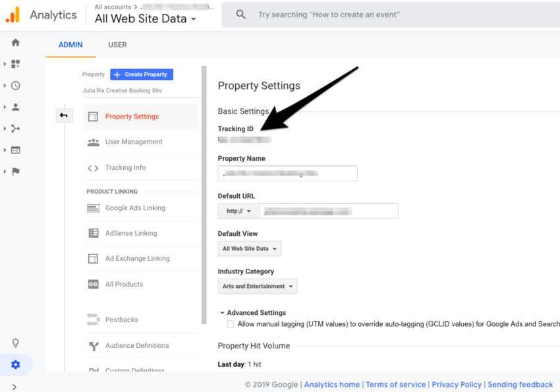
Task: Click the Create Property button
Action: [142, 74]
